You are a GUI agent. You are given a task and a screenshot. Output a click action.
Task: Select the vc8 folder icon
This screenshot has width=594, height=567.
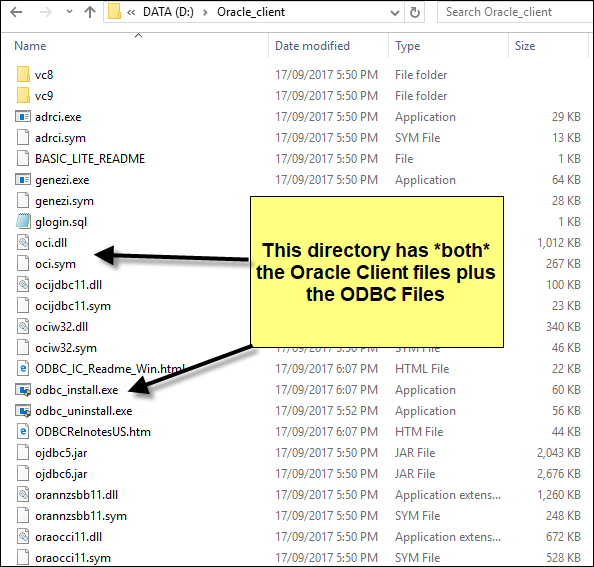click(23, 74)
